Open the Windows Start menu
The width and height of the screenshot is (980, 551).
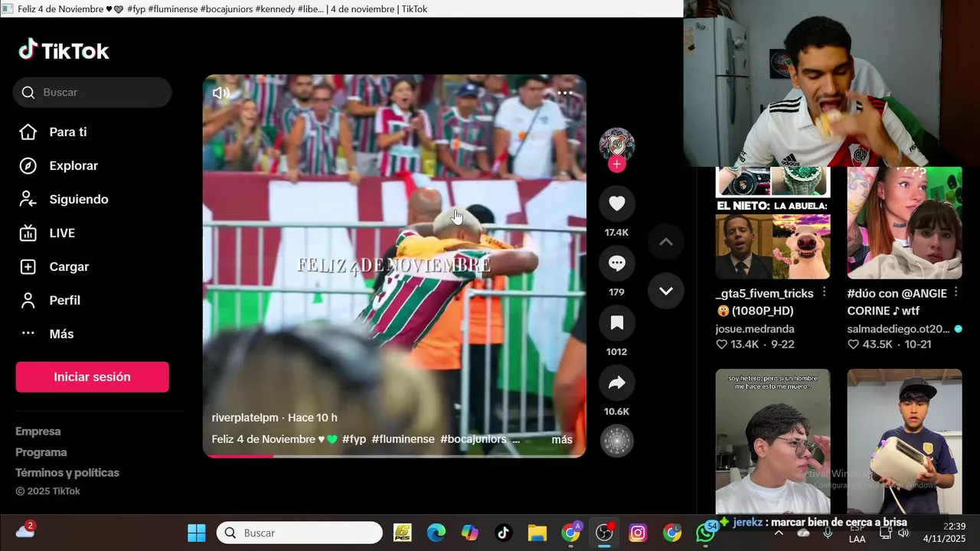(197, 533)
